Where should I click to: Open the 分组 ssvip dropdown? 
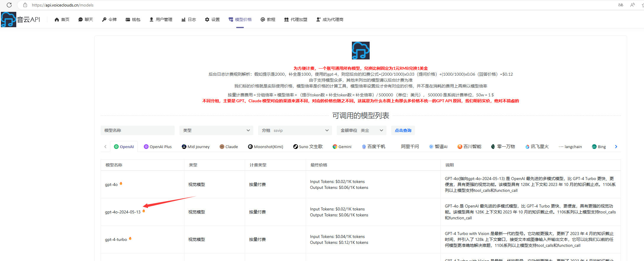(295, 130)
